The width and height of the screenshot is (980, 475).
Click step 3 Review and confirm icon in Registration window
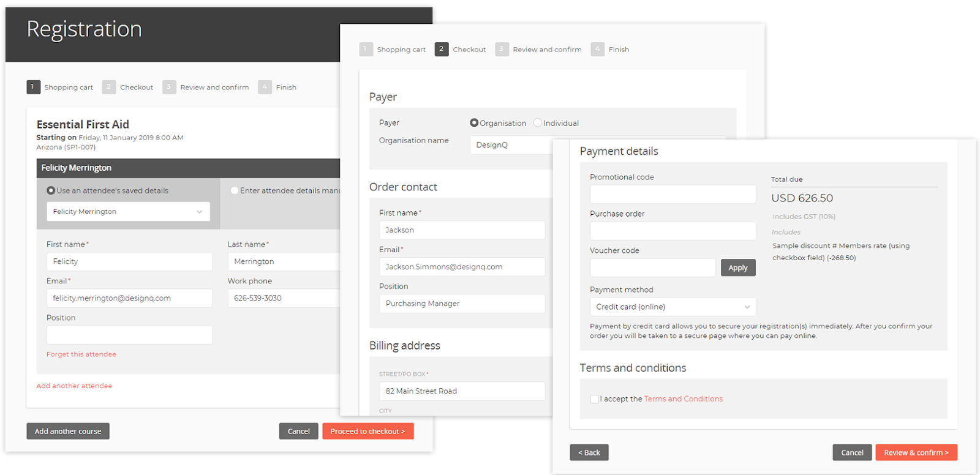(x=169, y=87)
